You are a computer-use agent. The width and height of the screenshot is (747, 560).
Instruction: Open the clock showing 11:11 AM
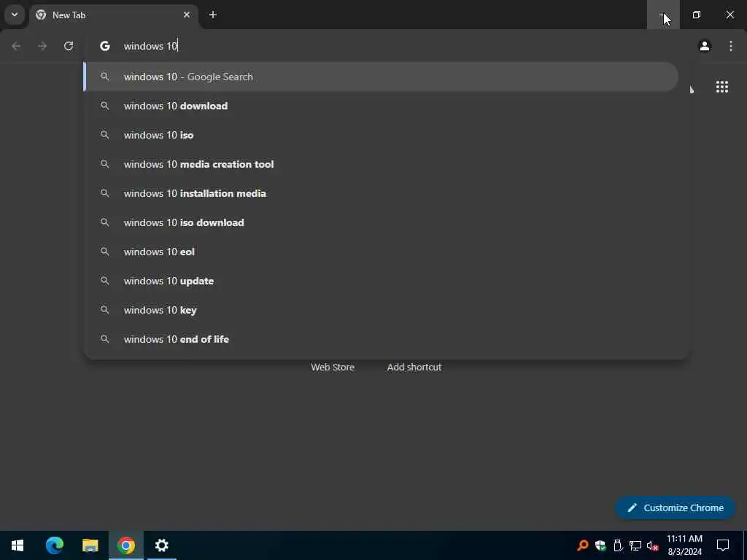pos(684,545)
